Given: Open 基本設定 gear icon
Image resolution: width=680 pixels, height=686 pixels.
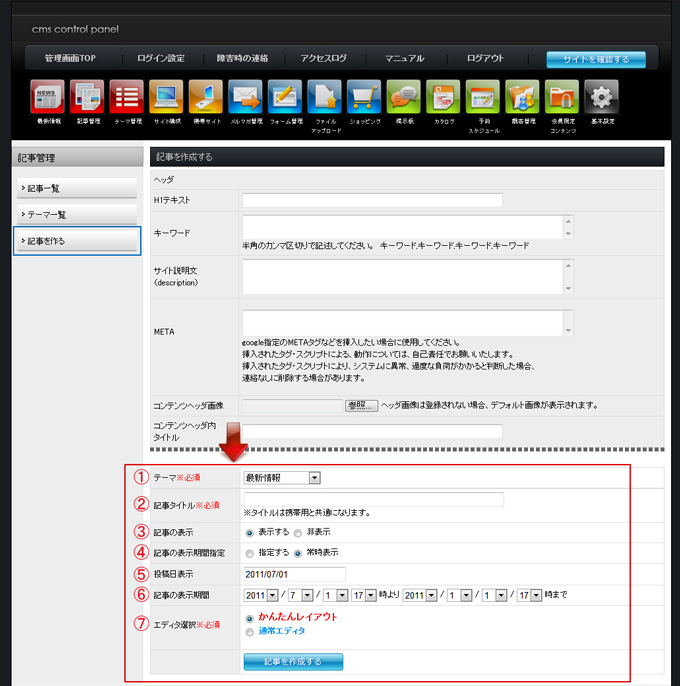Looking at the screenshot, I should (601, 97).
